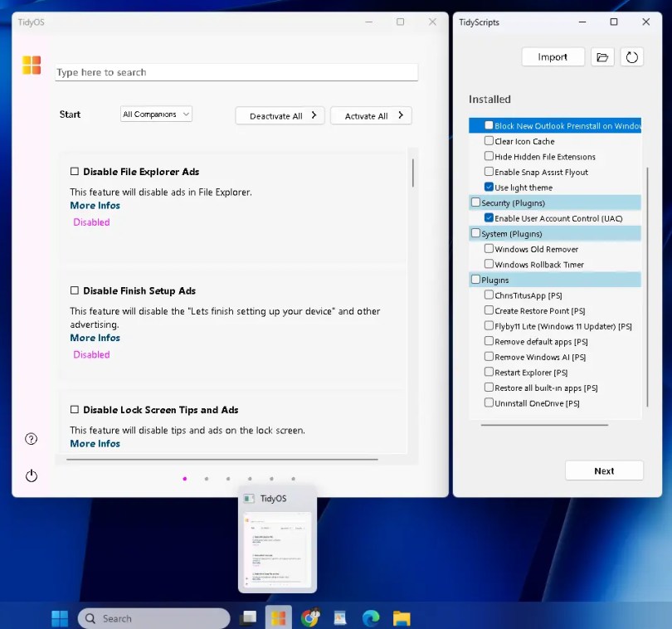Image resolution: width=672 pixels, height=629 pixels.
Task: Click the Next button in TidyScripts
Action: (604, 471)
